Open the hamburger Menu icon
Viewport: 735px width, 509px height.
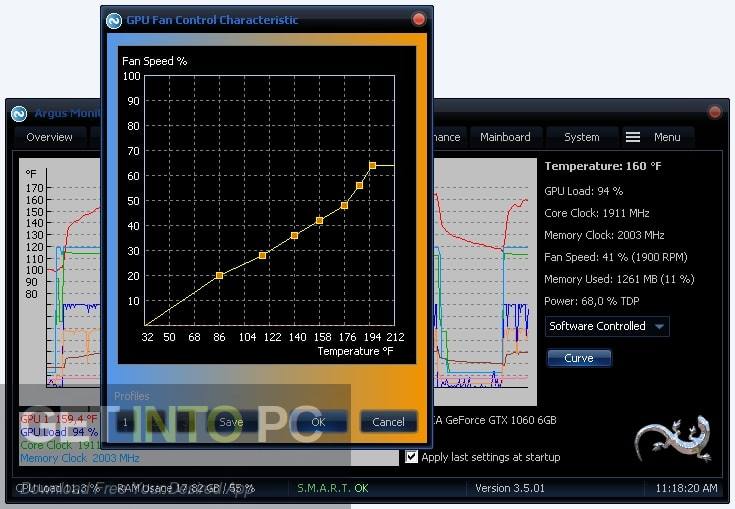633,137
